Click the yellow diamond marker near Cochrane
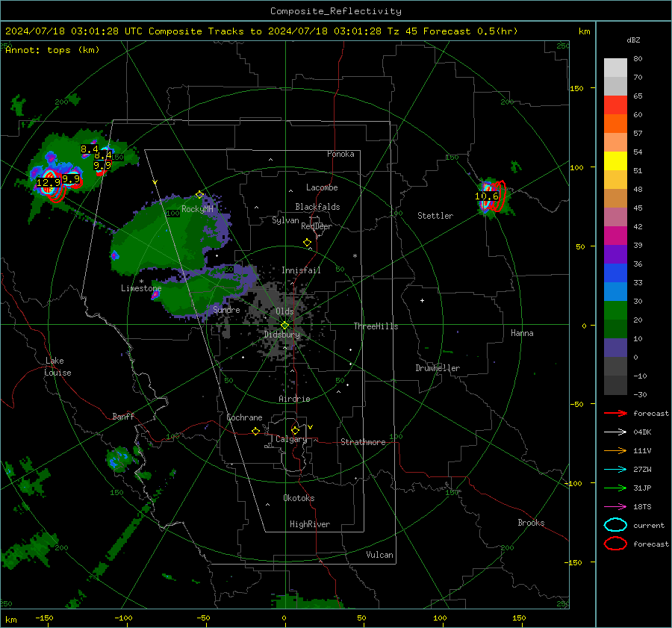The width and height of the screenshot is (672, 628). 255,432
